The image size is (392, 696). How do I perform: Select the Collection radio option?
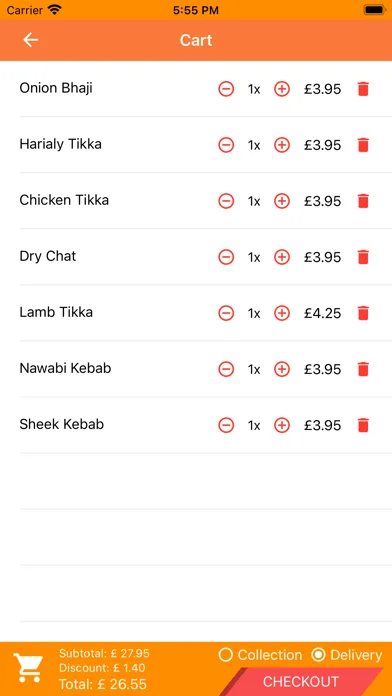tap(260, 655)
